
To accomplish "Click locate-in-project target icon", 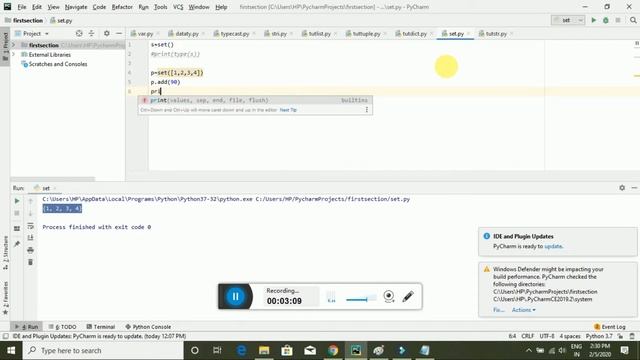I will (x=79, y=33).
